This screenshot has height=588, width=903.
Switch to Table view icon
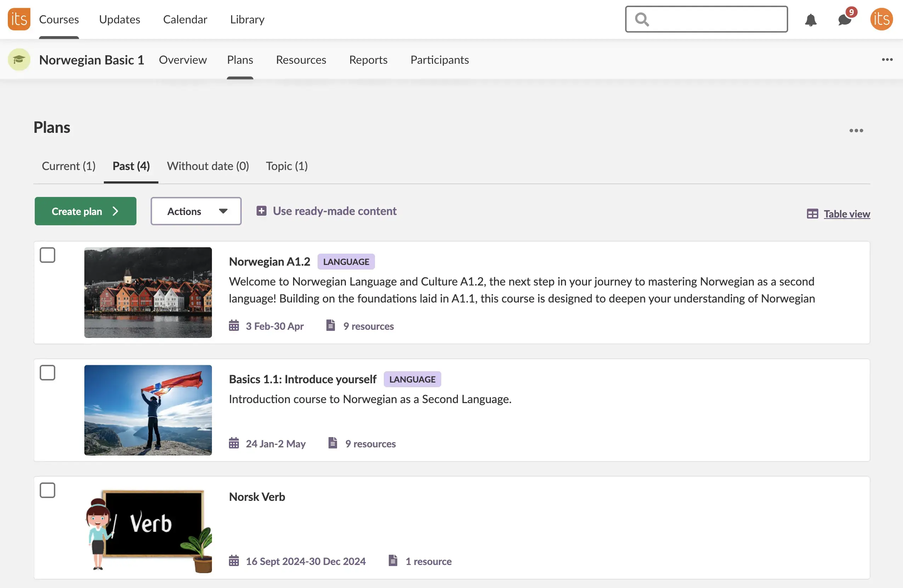(812, 214)
